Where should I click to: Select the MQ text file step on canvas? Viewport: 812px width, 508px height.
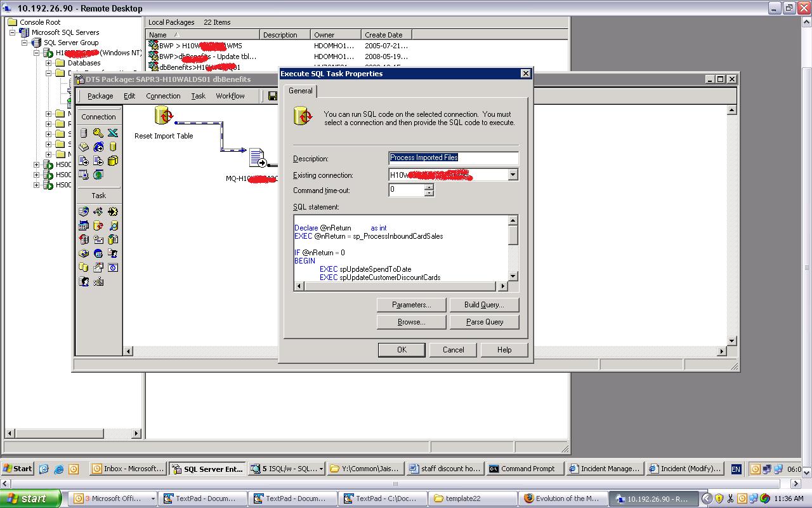pyautogui.click(x=257, y=159)
